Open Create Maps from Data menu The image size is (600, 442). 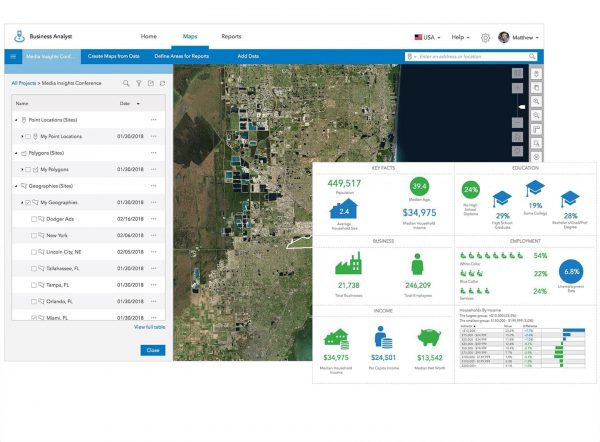[114, 56]
